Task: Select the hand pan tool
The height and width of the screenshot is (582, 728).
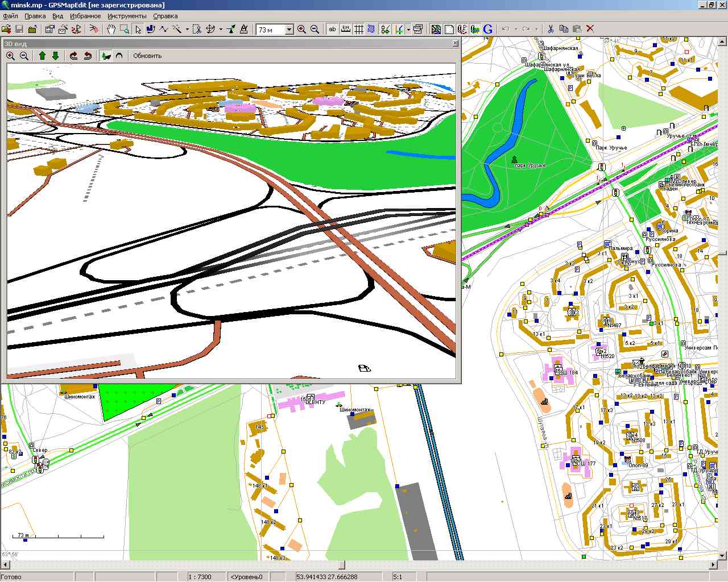Action: pyautogui.click(x=112, y=29)
